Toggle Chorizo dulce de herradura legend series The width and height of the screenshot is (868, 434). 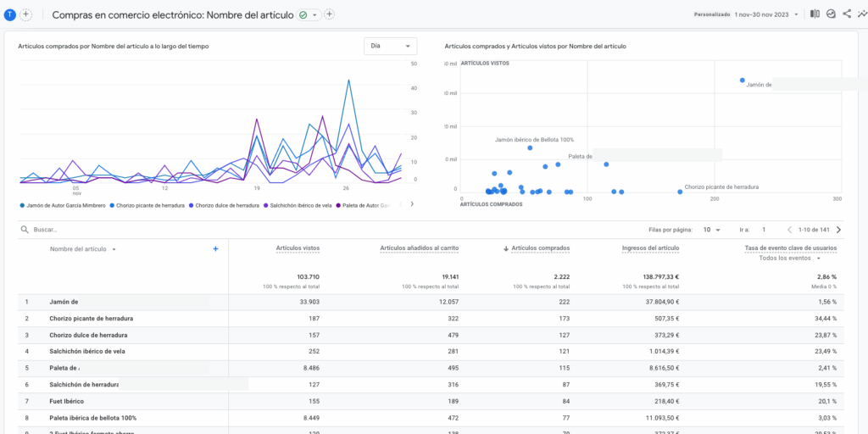[225, 205]
